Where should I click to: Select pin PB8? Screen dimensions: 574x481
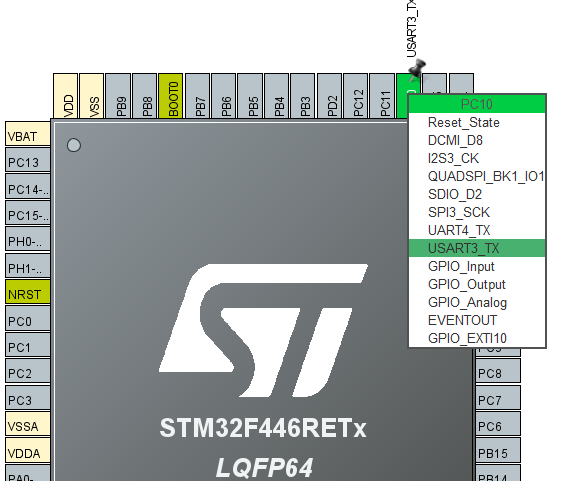coord(145,96)
